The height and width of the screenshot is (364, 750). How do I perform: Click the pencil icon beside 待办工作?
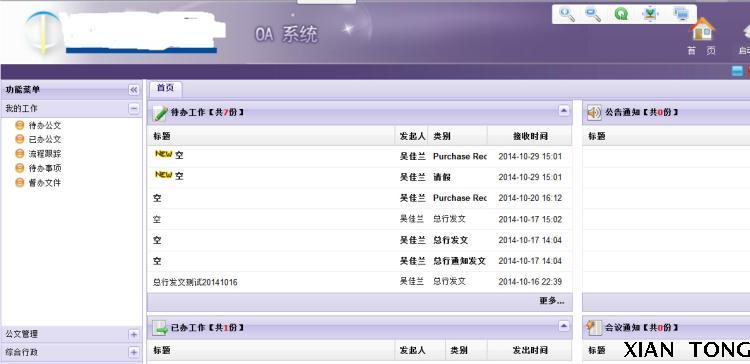point(160,113)
